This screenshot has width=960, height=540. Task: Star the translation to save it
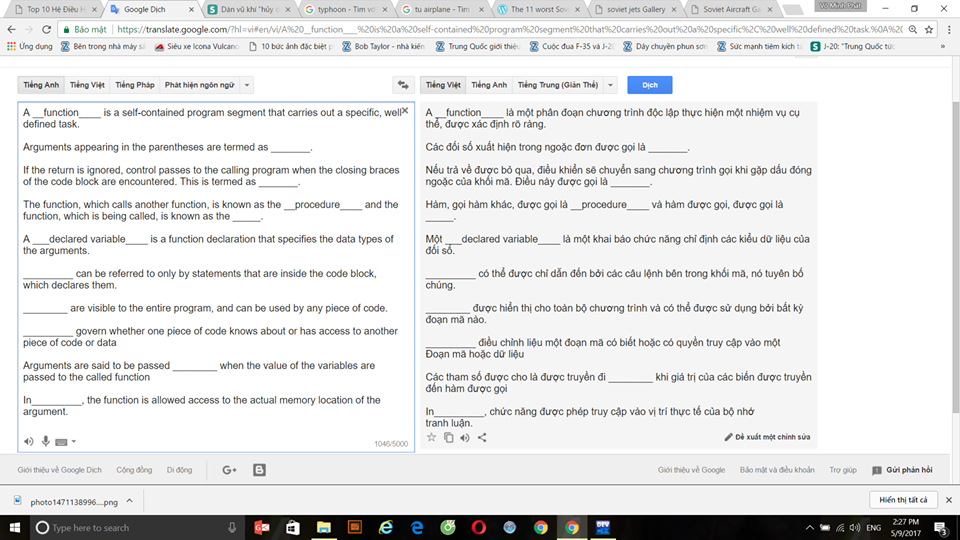432,437
